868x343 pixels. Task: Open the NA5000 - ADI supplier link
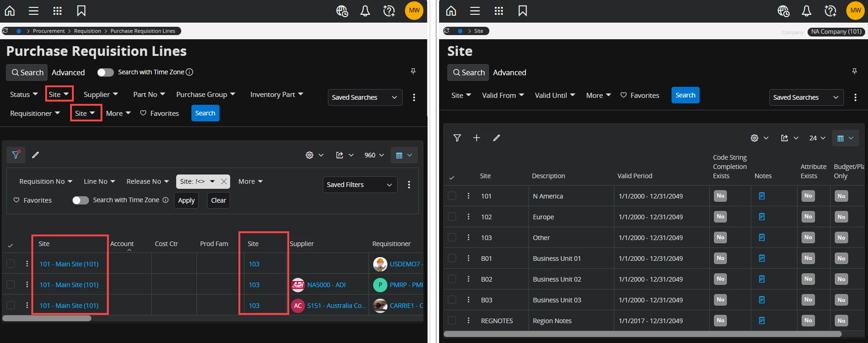coord(326,285)
